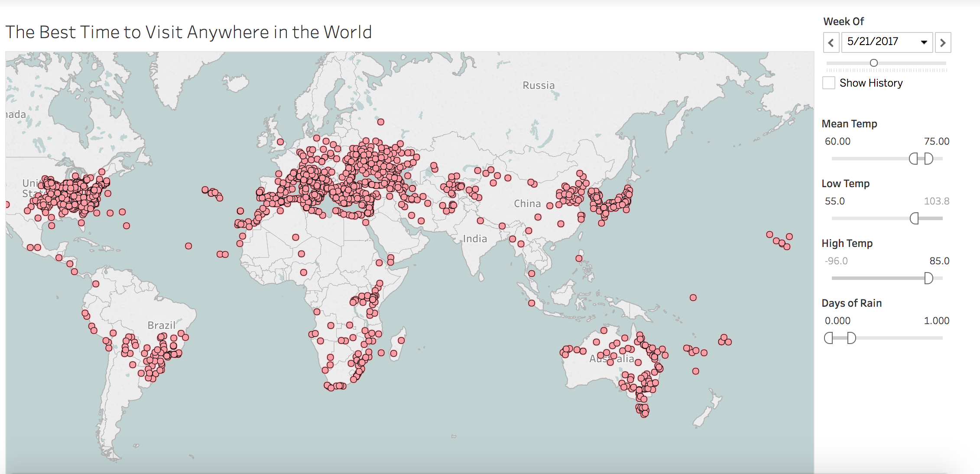Click Mean Temp minimum slider handle
The width and height of the screenshot is (980, 474).
(913, 159)
